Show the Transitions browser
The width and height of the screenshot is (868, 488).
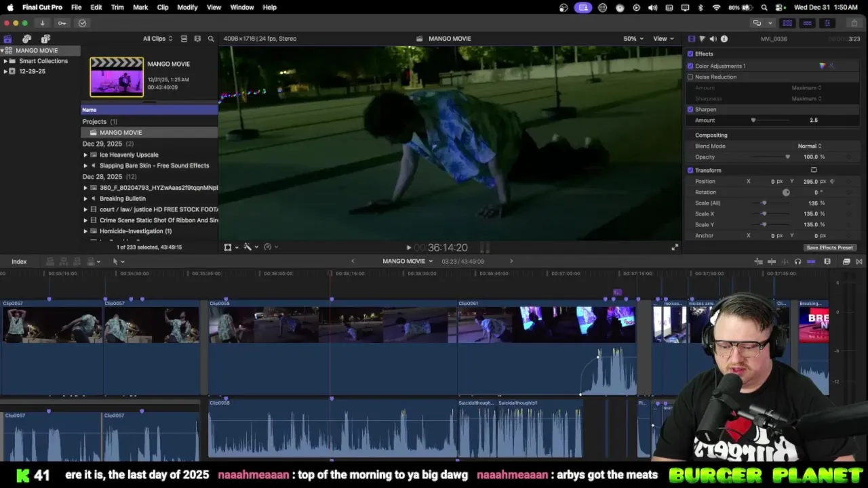(x=859, y=262)
